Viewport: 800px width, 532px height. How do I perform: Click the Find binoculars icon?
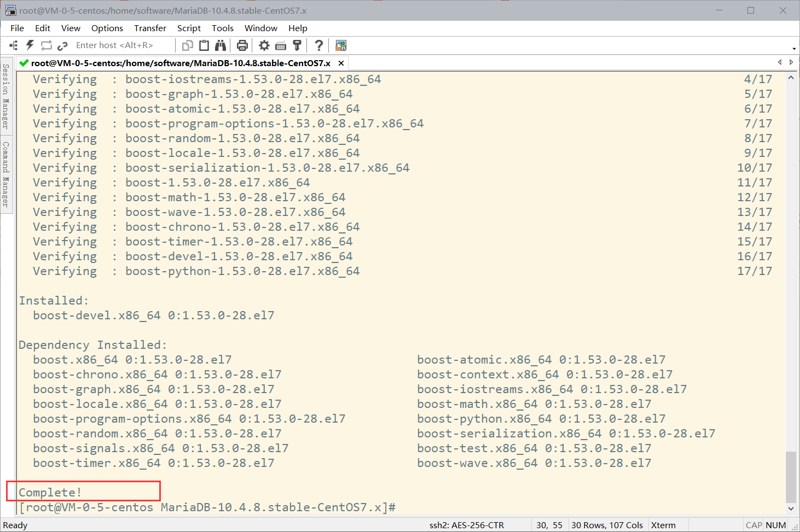tap(221, 45)
